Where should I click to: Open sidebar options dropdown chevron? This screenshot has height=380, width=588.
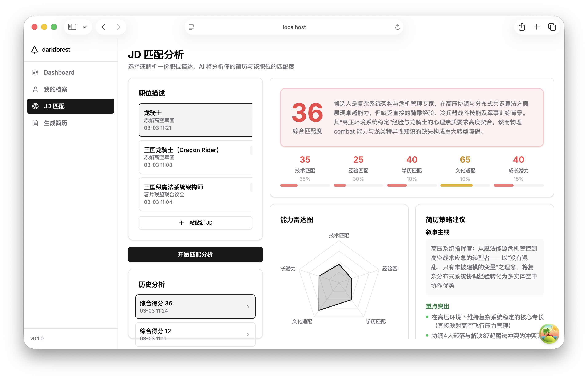click(85, 27)
